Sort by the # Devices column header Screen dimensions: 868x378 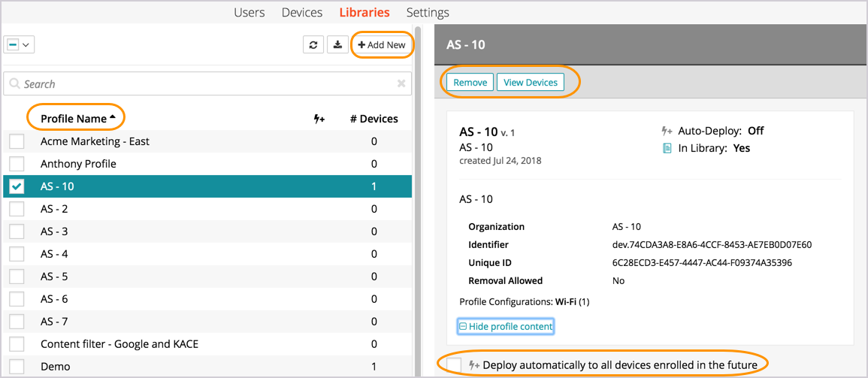[374, 119]
